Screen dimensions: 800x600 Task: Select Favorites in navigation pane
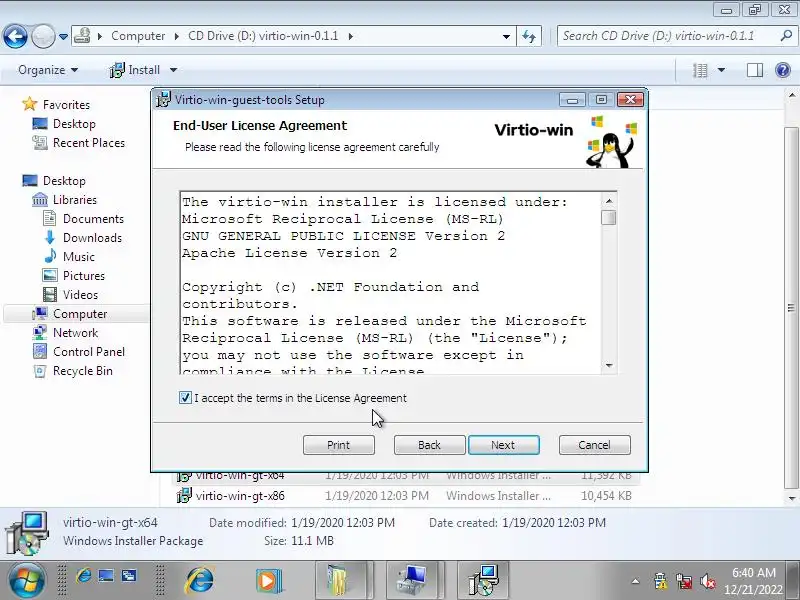[x=66, y=105]
